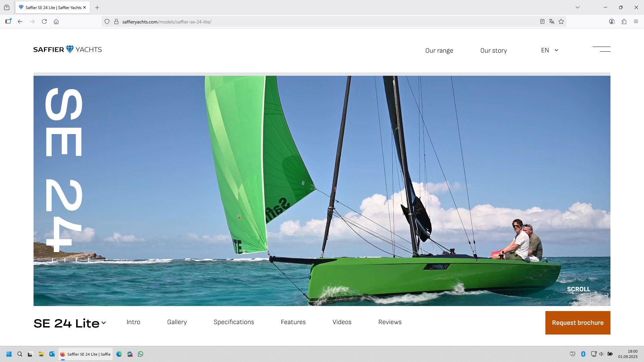This screenshot has height=362, width=644.
Task: Jump to the Specifications section
Action: coord(234,322)
